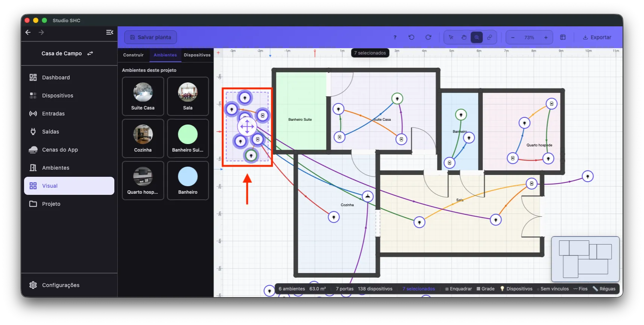Click Enquadrar to fit the view
The height and width of the screenshot is (325, 644).
pyautogui.click(x=459, y=289)
